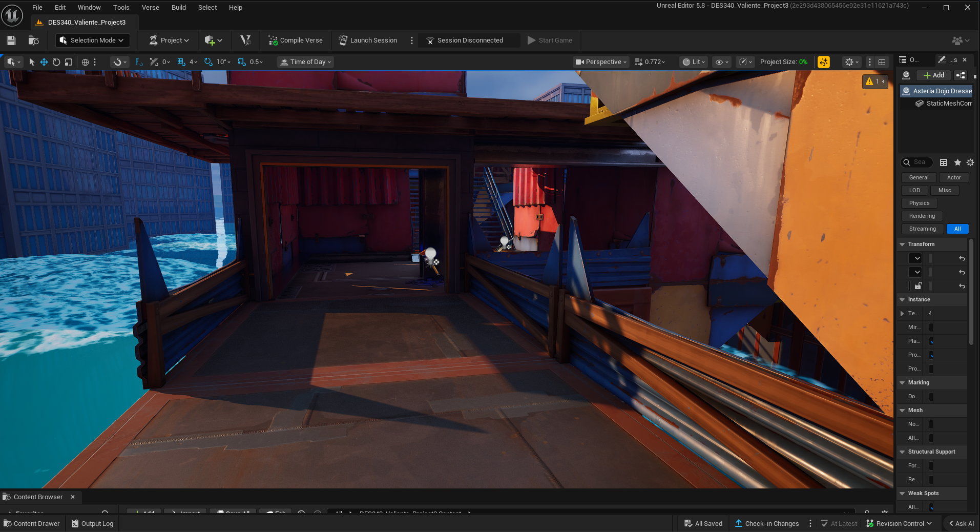Toggle the Mir... checkbox under Instance

[931, 327]
